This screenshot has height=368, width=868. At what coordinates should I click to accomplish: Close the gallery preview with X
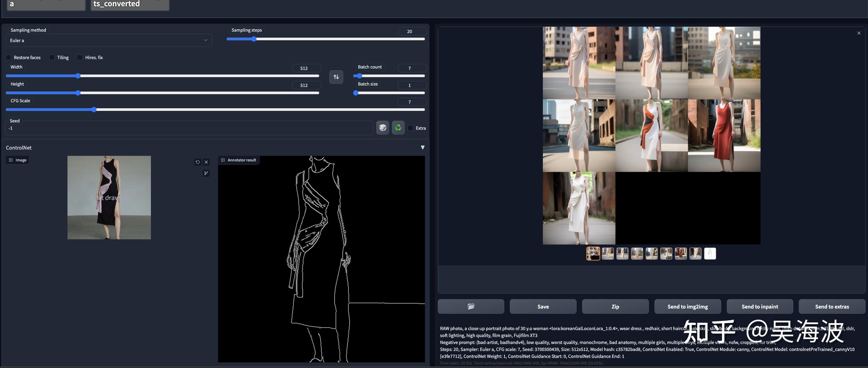[x=859, y=33]
